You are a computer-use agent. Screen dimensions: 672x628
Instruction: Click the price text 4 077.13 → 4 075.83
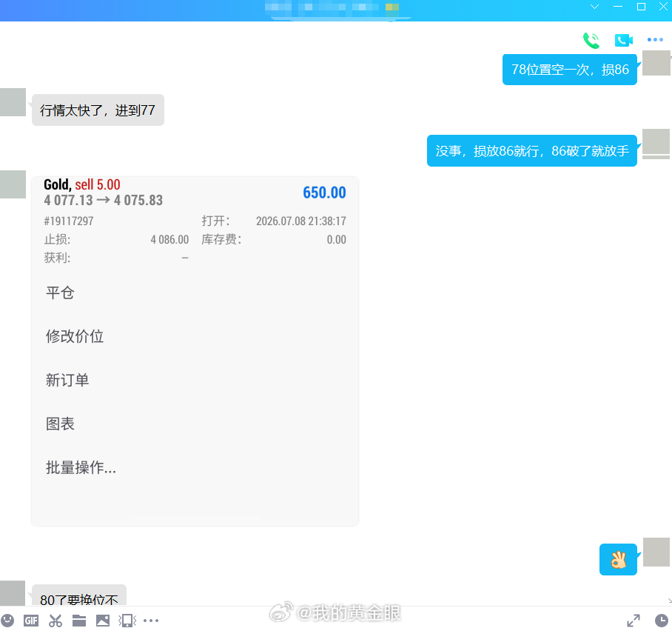(x=104, y=201)
